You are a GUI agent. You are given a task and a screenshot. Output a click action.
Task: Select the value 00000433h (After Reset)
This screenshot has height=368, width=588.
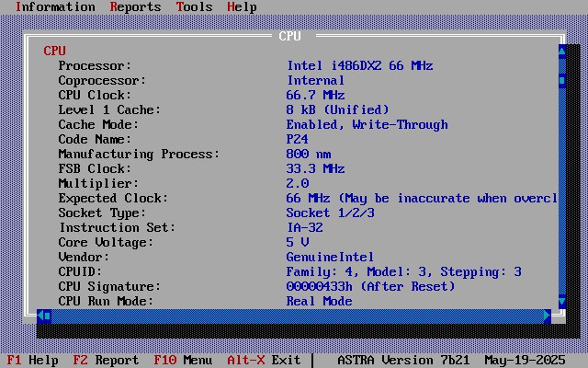tap(370, 286)
